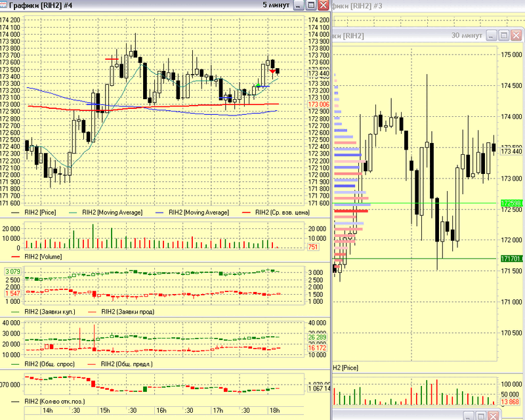Click the 16h label on the time axis
The image size is (525, 420).
click(161, 411)
